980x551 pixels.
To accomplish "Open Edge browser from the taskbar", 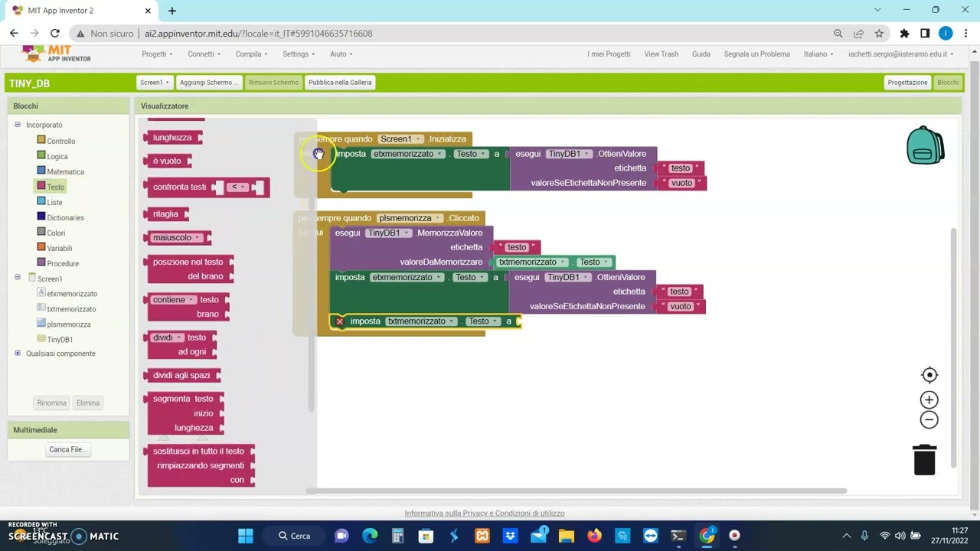I will tap(370, 536).
